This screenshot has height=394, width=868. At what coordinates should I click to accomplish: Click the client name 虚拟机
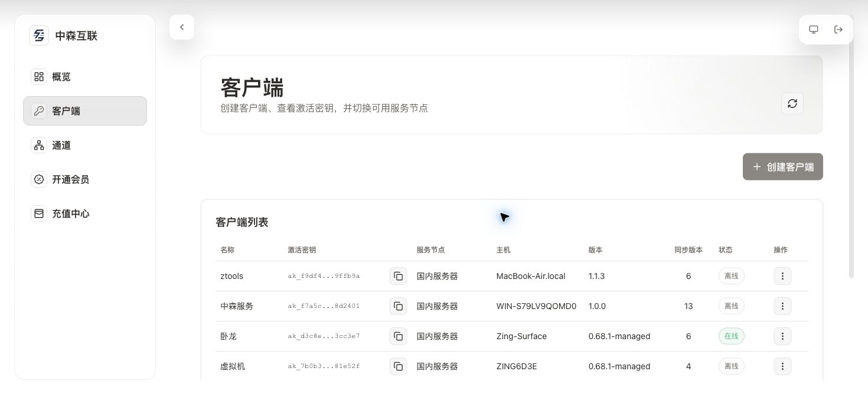pyautogui.click(x=233, y=366)
